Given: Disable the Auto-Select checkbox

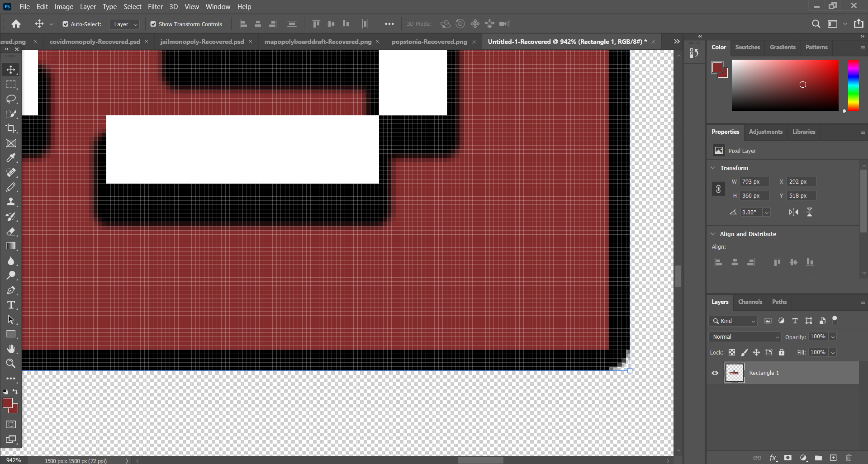Looking at the screenshot, I should tap(66, 24).
